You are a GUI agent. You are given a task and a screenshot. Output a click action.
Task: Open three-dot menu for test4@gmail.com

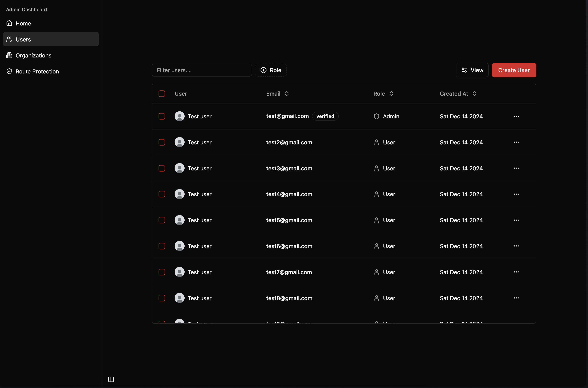516,194
